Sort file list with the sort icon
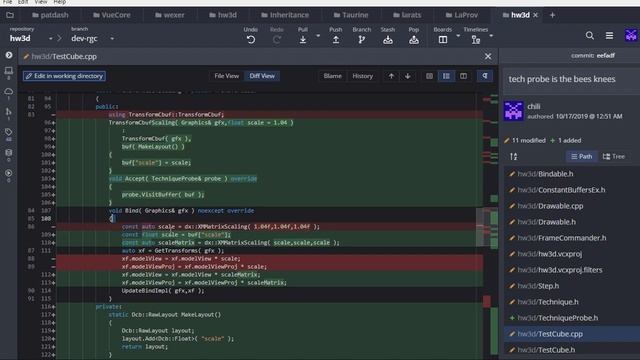 click(x=513, y=156)
